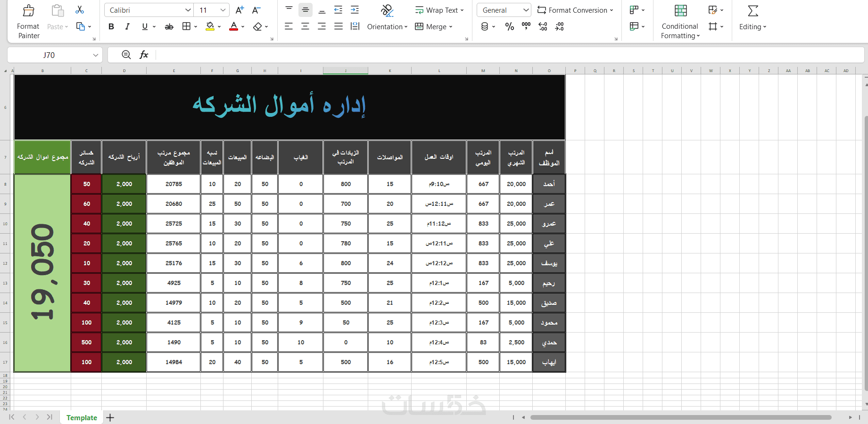Click the Paste clipboard icon
This screenshot has height=424, width=868.
tap(58, 10)
